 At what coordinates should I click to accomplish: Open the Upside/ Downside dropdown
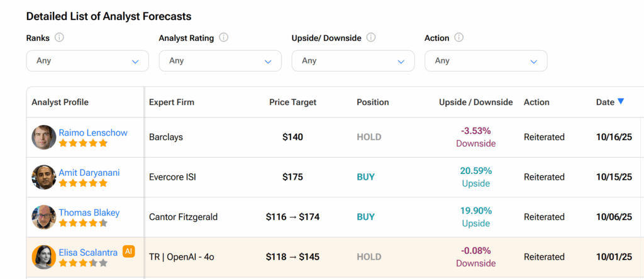click(x=353, y=61)
